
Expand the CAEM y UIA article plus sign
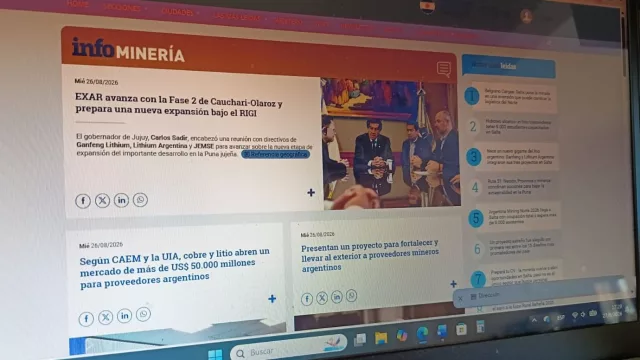point(272,299)
